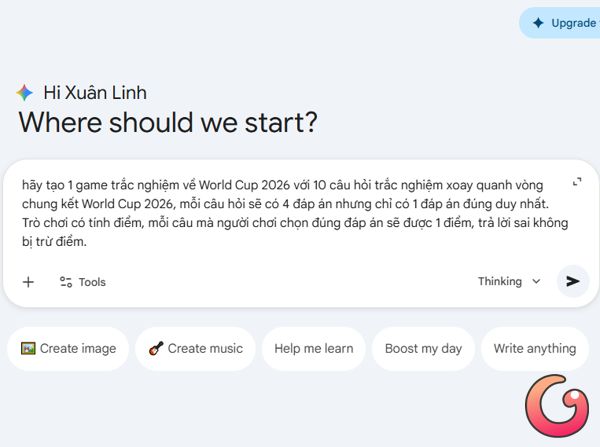Choose the Boost my day suggestion
Screen dimensions: 600x447
point(423,349)
